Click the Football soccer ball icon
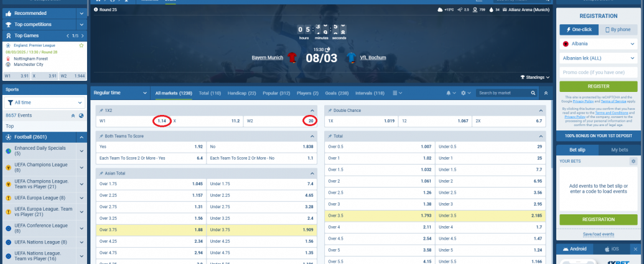Image resolution: width=644 pixels, height=264 pixels. coord(9,137)
